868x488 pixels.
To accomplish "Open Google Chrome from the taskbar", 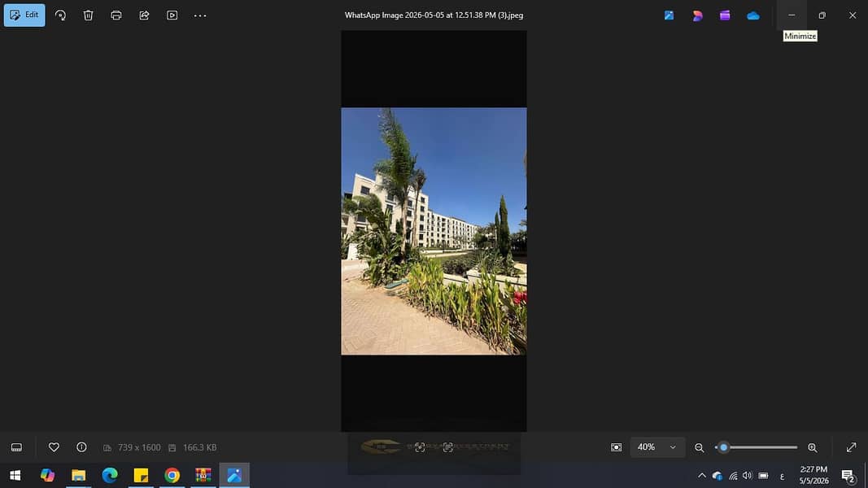I will click(172, 475).
